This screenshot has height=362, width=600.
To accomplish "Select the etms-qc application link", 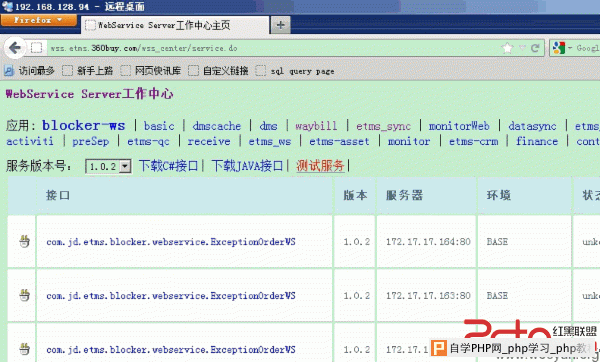I will pyautogui.click(x=148, y=142).
